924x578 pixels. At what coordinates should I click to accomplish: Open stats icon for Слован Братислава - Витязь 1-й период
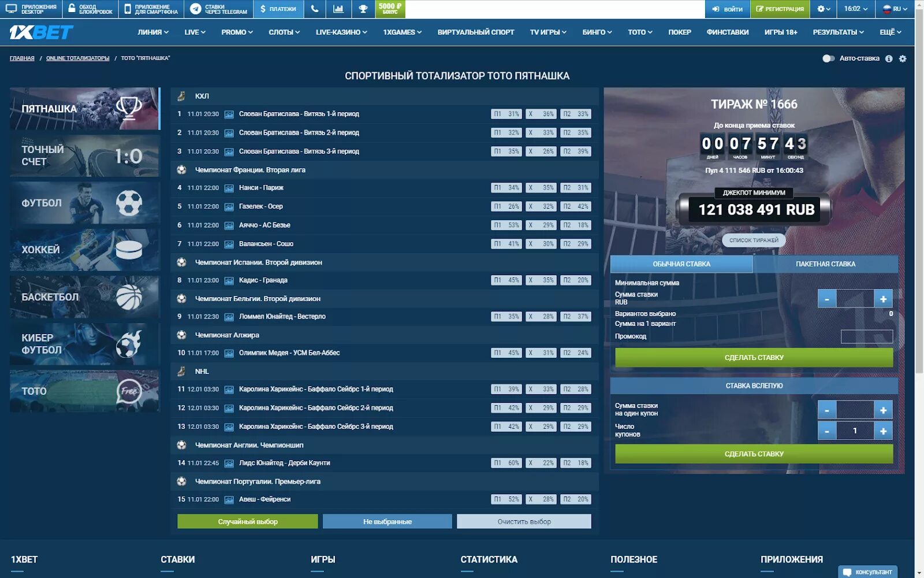[229, 114]
